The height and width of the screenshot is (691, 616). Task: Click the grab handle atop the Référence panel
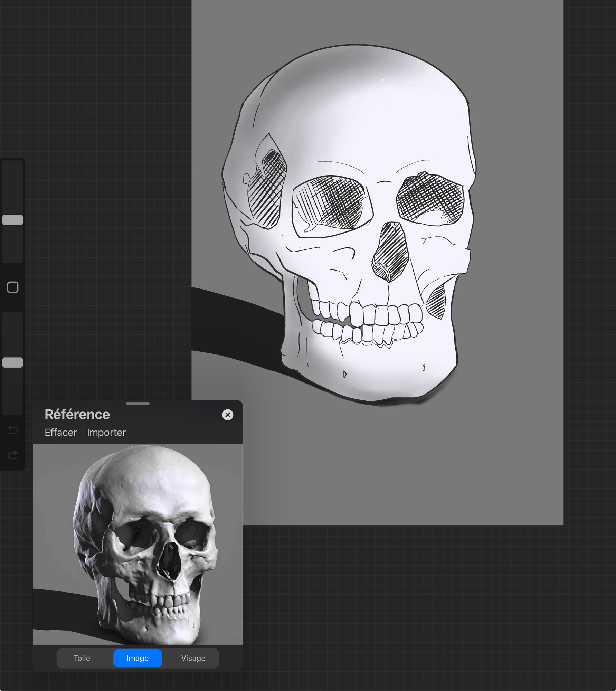tap(138, 403)
